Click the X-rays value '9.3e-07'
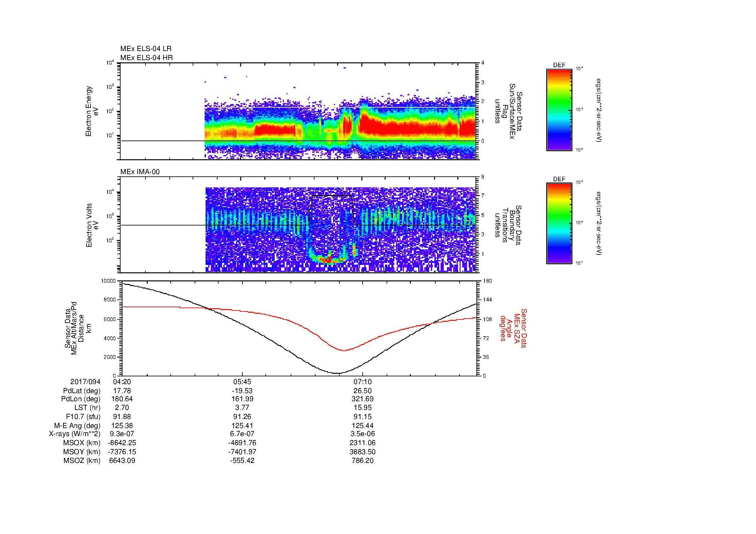 coord(122,434)
